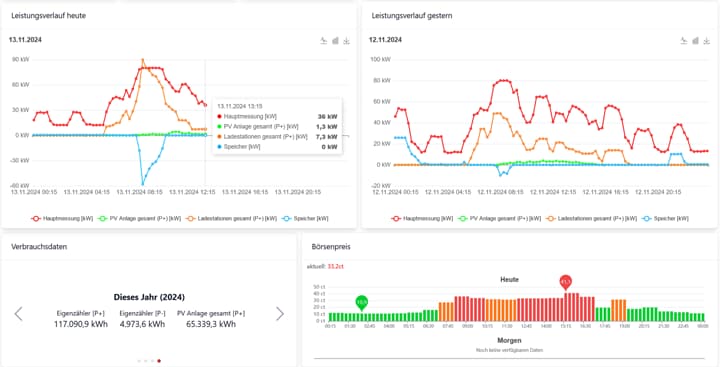
Task: Toggle Ladestationen gesamt in yesterday's legend
Action: [591, 219]
